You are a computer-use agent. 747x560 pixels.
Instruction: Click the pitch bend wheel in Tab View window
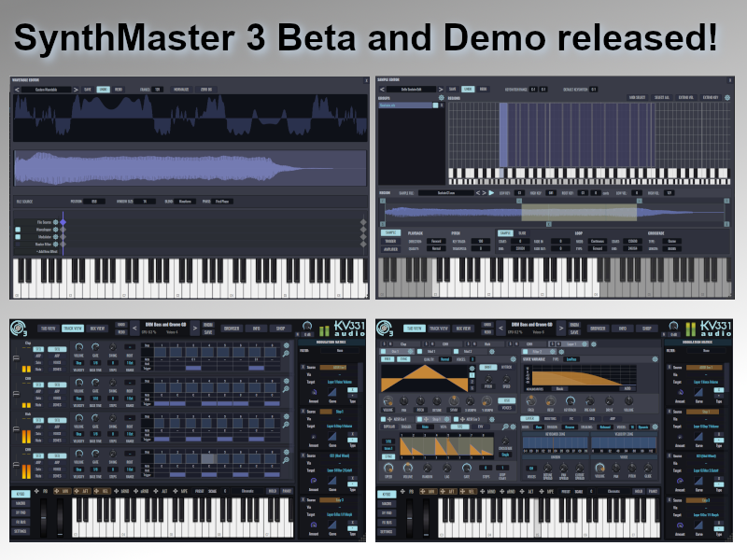tap(409, 519)
